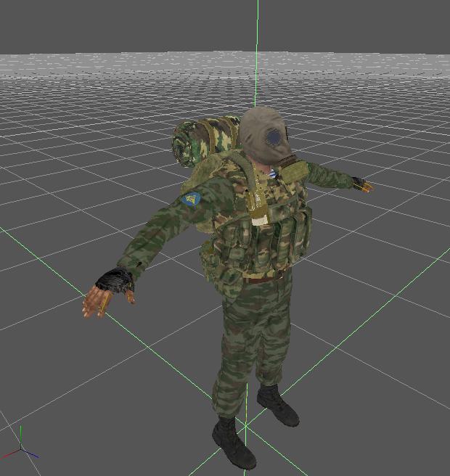Click the soldier's near gloved hand
The height and width of the screenshot is (476, 450).
108,292
